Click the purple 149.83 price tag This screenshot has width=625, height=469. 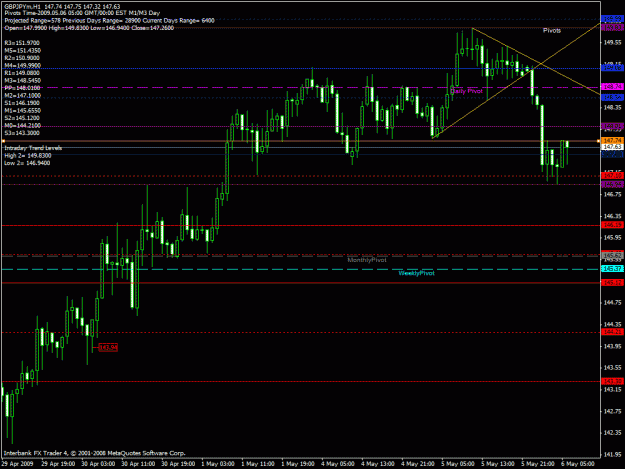pyautogui.click(x=612, y=27)
